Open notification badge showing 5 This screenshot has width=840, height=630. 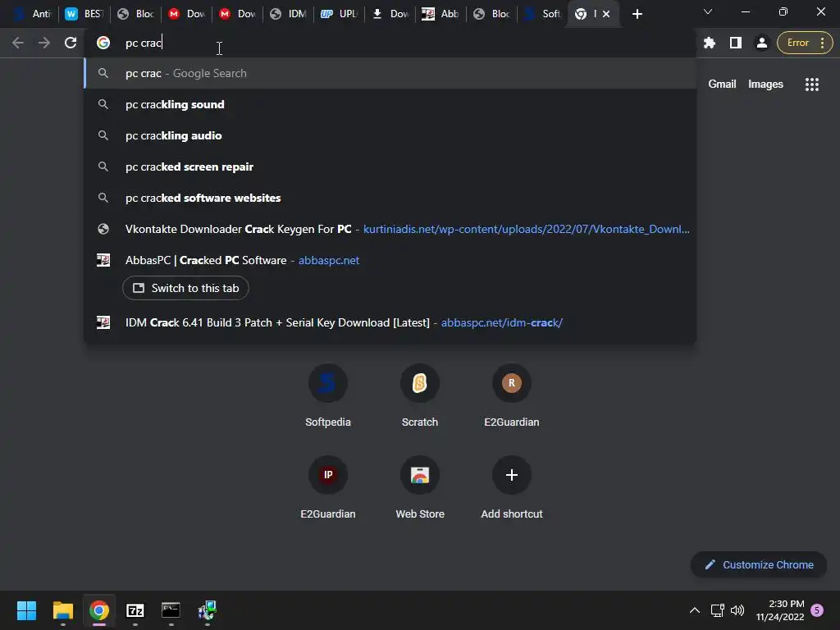tap(817, 610)
